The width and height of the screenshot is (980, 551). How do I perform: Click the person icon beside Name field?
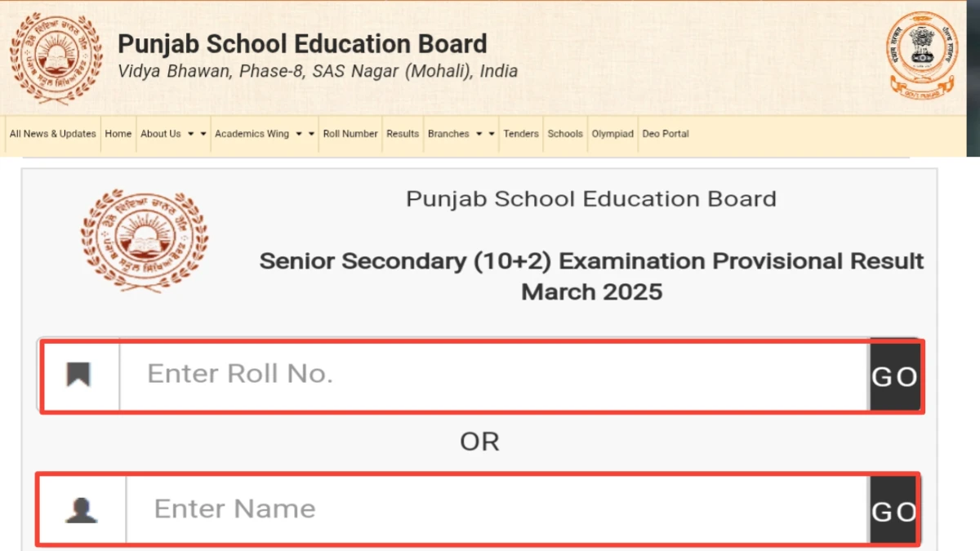point(81,510)
